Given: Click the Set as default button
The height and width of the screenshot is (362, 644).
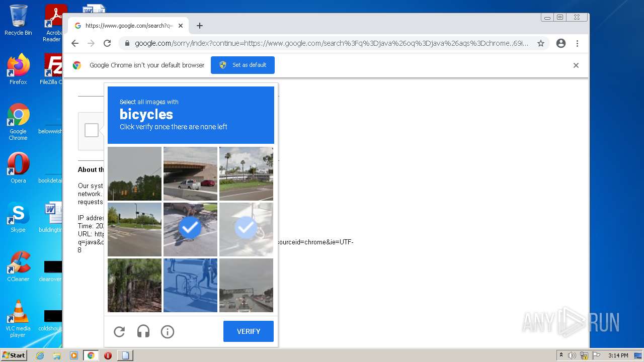Looking at the screenshot, I should [x=243, y=65].
